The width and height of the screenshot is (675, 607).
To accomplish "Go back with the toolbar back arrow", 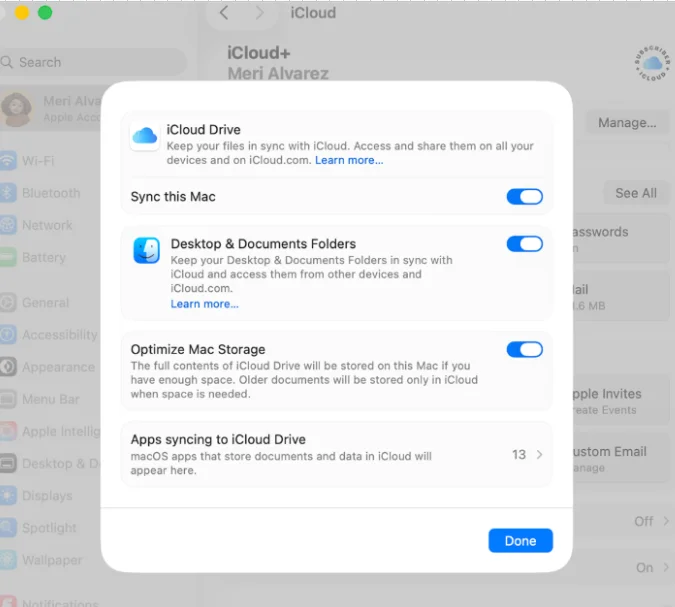I will [x=224, y=13].
